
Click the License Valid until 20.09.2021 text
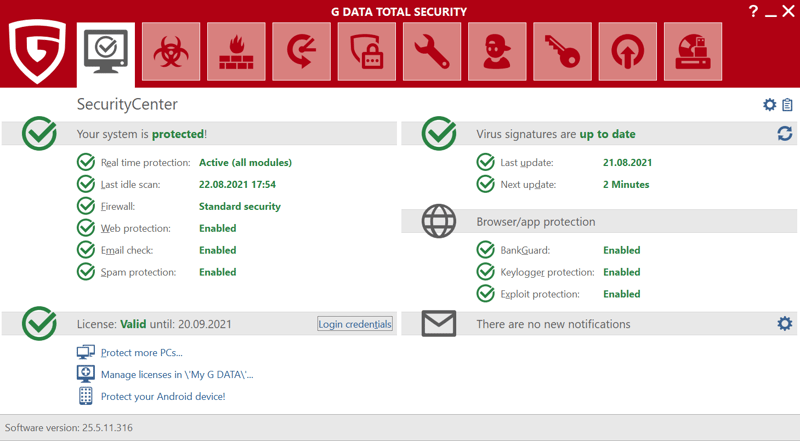[154, 324]
